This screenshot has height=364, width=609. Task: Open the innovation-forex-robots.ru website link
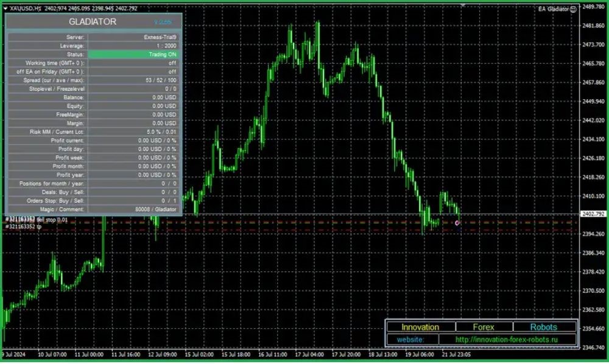click(x=506, y=340)
